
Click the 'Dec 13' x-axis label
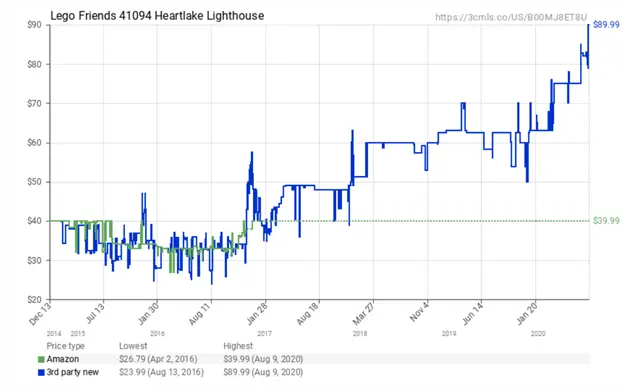click(40, 313)
